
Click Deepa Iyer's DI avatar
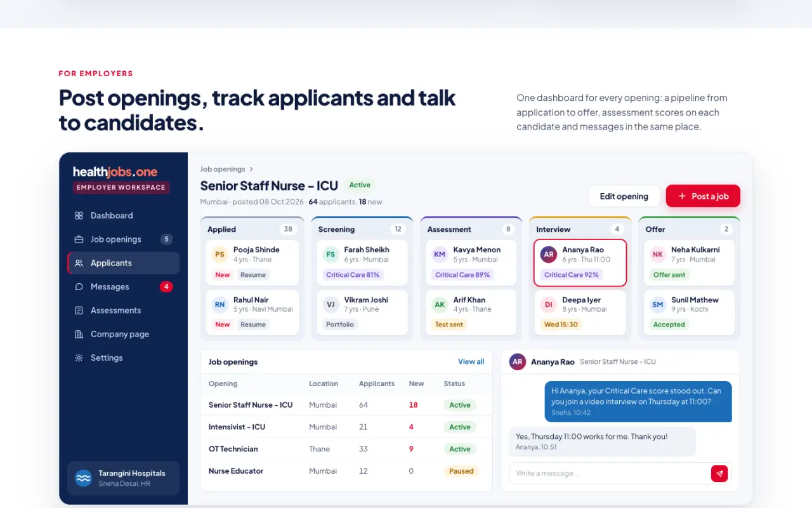549,305
